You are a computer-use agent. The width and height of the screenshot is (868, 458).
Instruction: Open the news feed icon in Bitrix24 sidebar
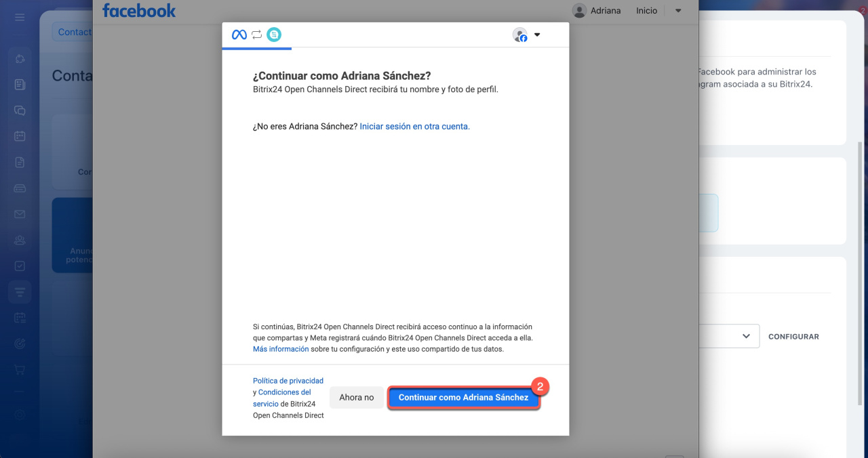click(20, 85)
